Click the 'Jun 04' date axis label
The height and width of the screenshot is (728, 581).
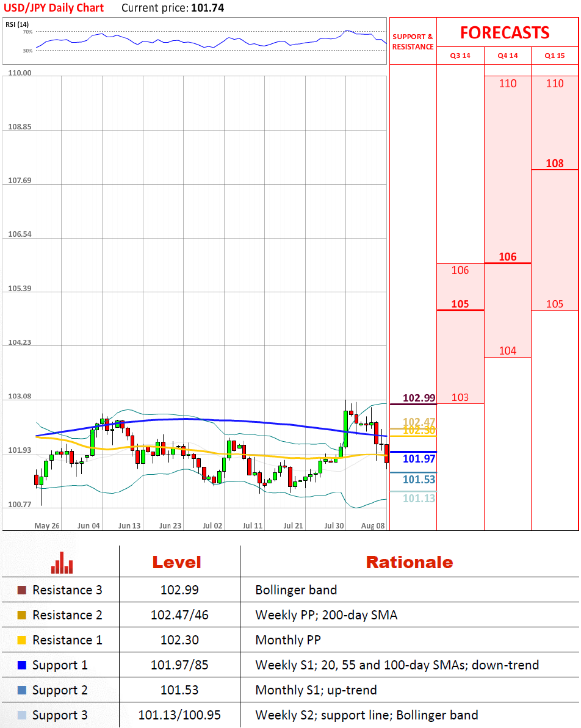[x=88, y=526]
